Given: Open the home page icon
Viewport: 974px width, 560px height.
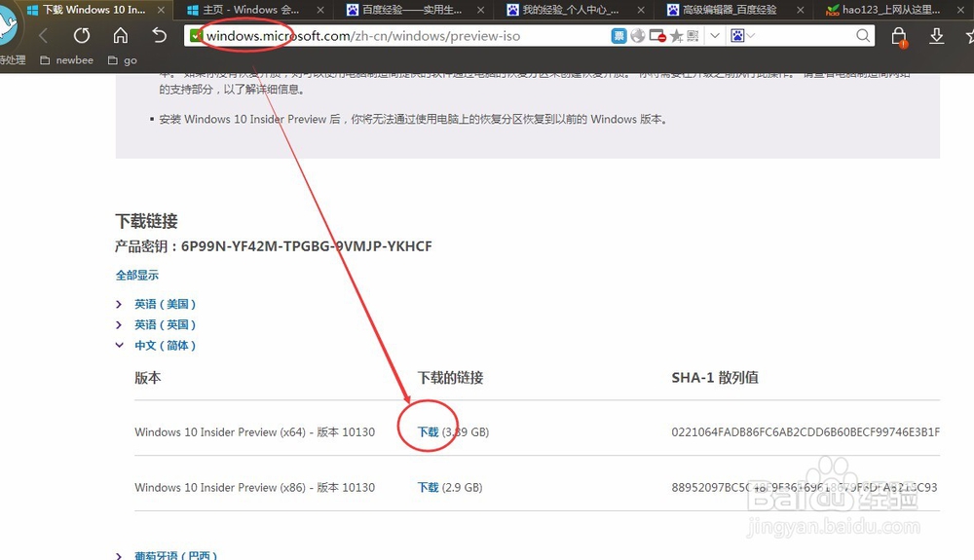Looking at the screenshot, I should click(x=121, y=35).
